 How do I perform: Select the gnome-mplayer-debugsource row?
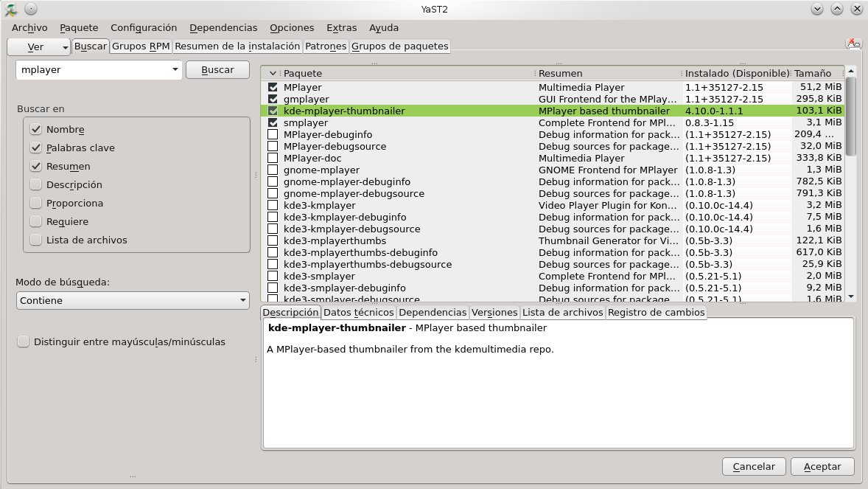553,193
